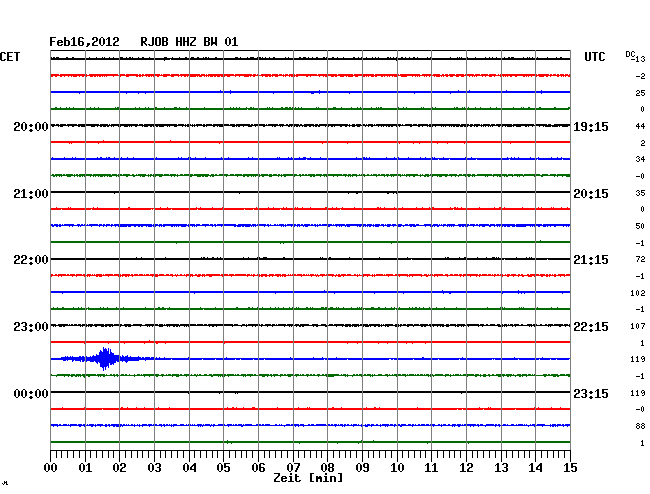
Task: Click the UTC timezone label
Action: pyautogui.click(x=594, y=57)
